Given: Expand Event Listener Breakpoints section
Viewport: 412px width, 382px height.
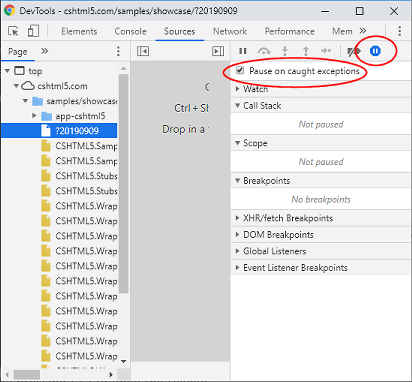Looking at the screenshot, I should pyautogui.click(x=320, y=268).
